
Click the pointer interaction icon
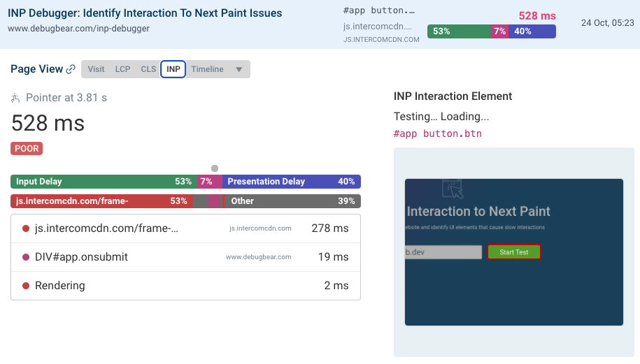[x=15, y=98]
